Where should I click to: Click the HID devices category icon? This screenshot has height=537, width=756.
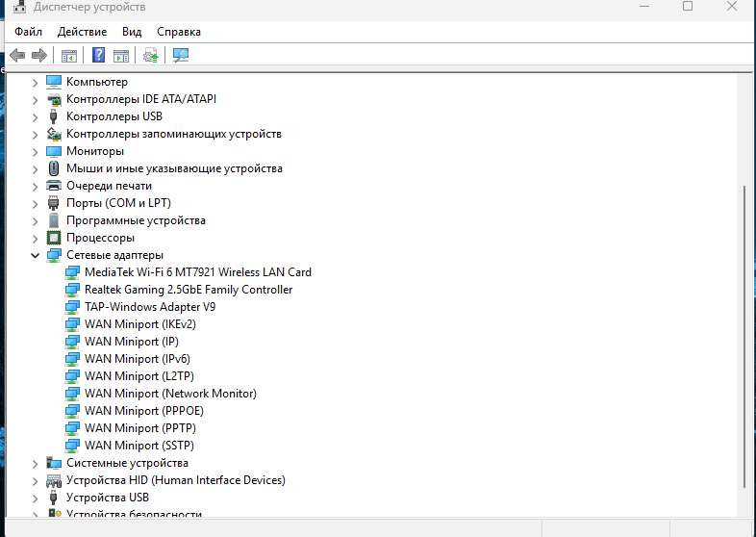click(x=54, y=480)
